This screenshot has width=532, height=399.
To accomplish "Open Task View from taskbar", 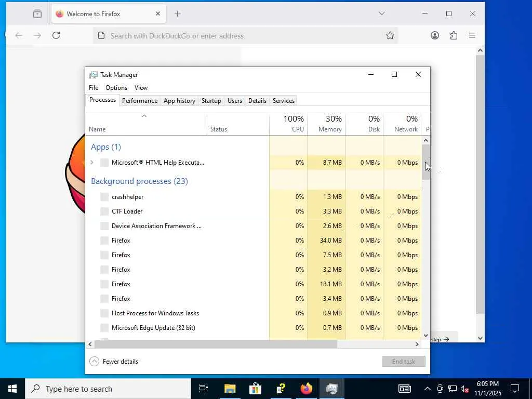I will 204,389.
